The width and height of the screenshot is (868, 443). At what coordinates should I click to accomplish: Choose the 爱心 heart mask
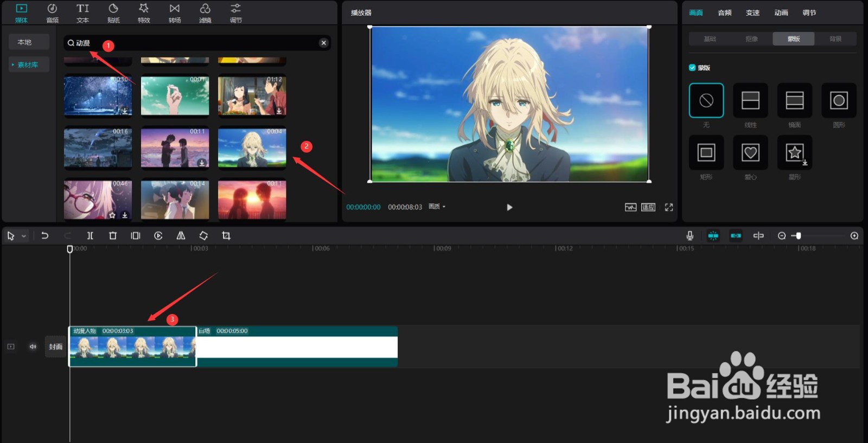(750, 152)
